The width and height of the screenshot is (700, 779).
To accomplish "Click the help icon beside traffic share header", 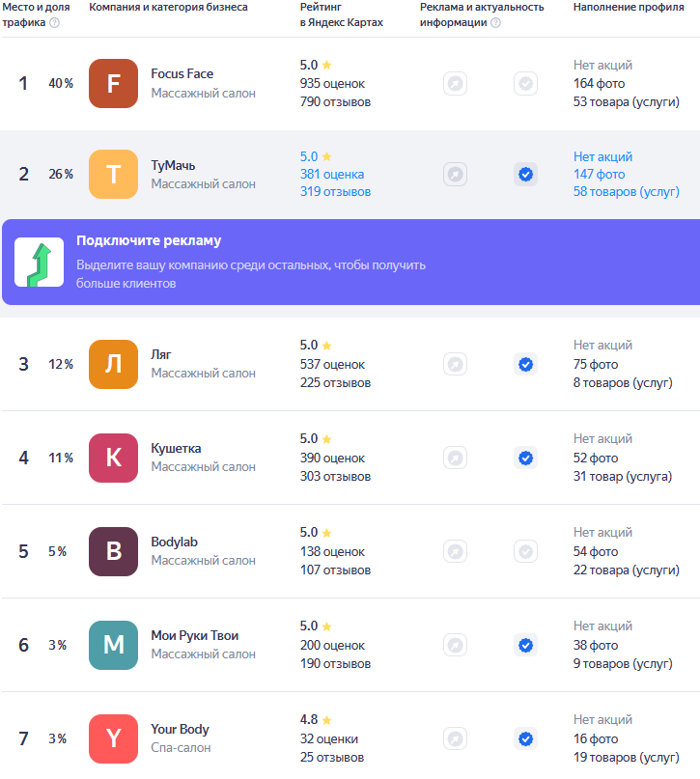I will click(x=54, y=23).
